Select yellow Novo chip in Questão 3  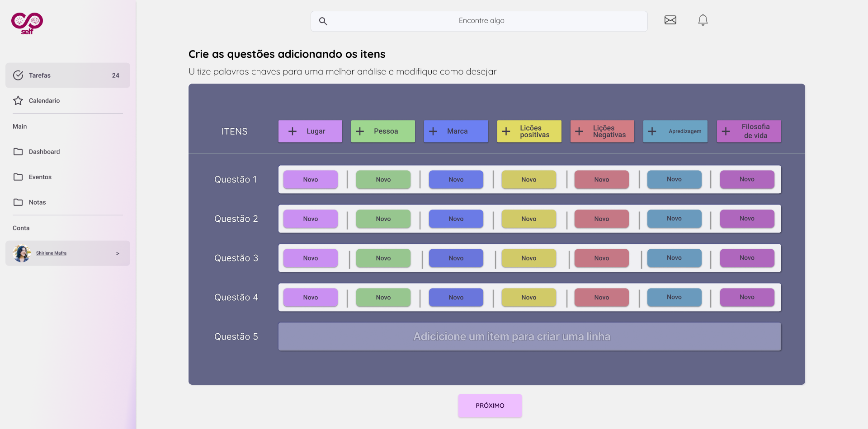[529, 258]
